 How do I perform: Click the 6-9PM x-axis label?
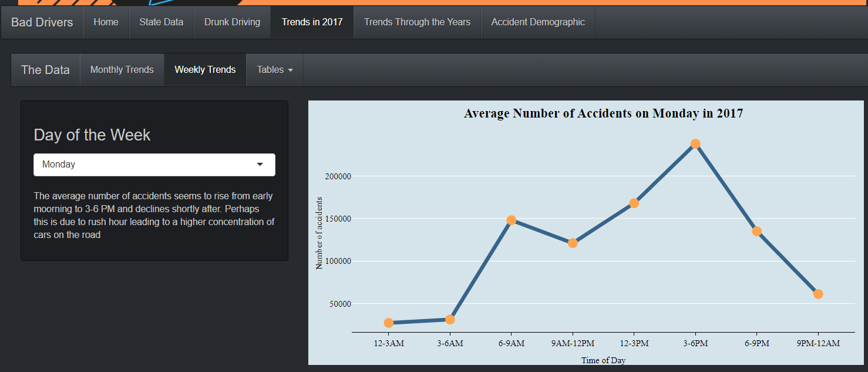tap(756, 343)
